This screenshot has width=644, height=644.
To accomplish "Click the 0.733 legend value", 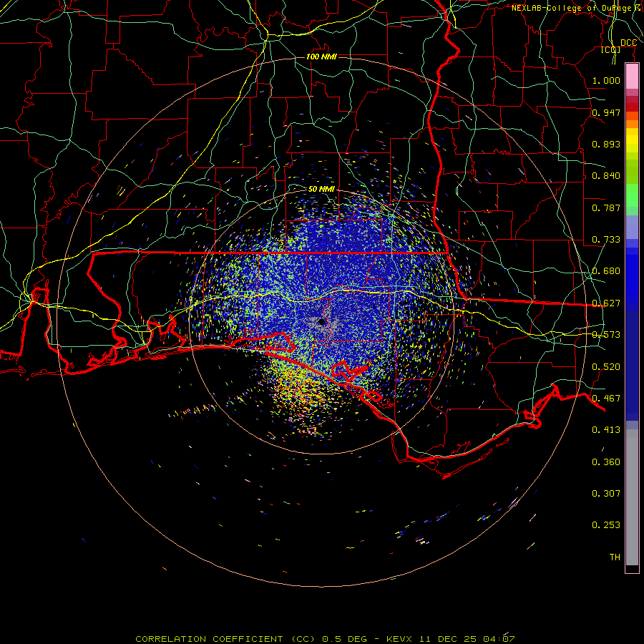I will pos(606,240).
